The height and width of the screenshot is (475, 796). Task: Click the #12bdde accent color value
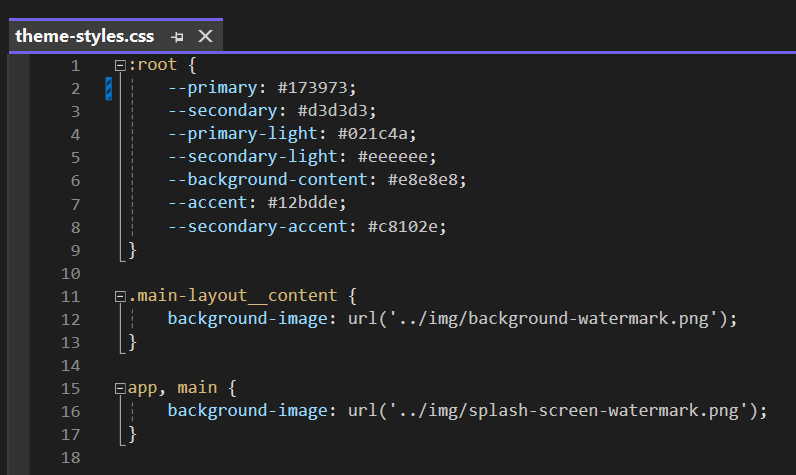pyautogui.click(x=305, y=203)
